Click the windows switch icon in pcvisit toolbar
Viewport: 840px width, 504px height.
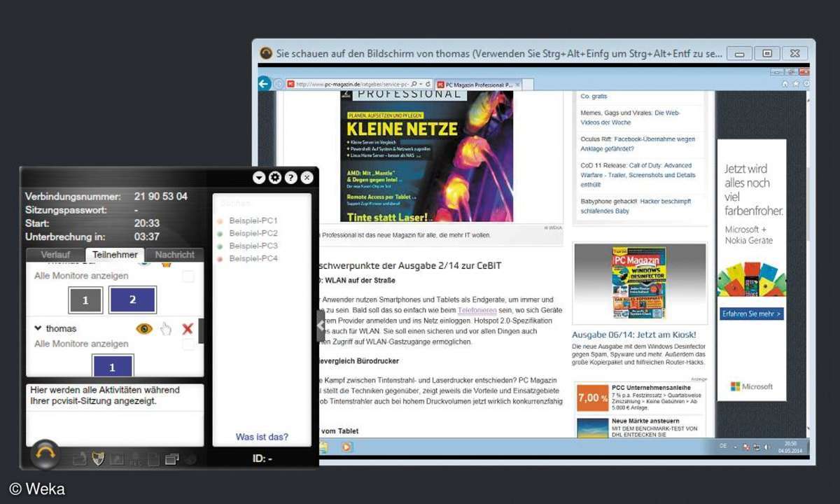pos(171,459)
